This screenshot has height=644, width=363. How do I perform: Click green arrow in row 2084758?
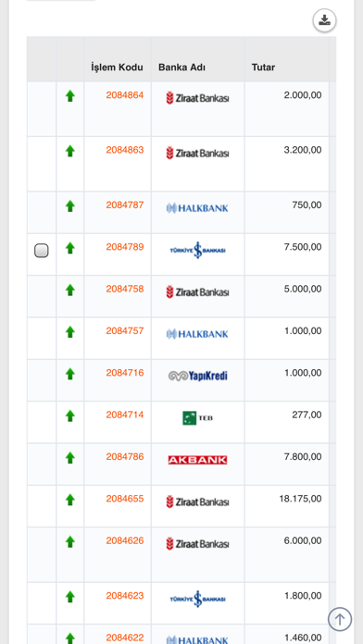[70, 290]
